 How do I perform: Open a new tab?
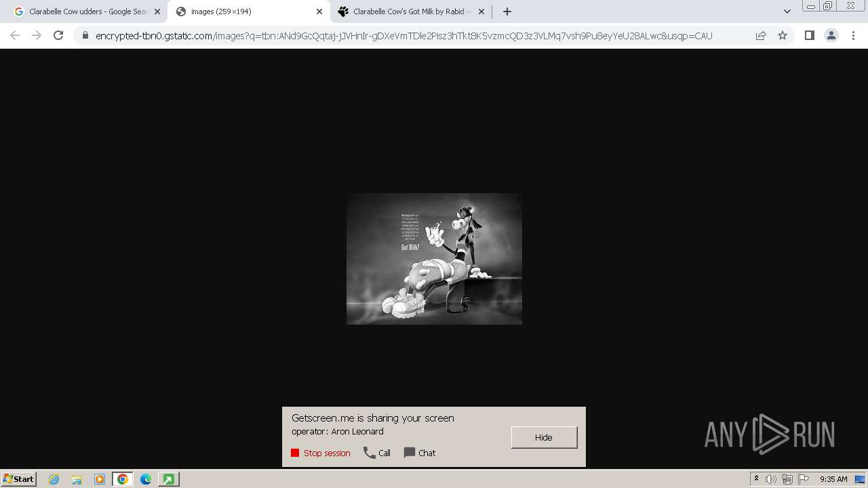point(507,12)
